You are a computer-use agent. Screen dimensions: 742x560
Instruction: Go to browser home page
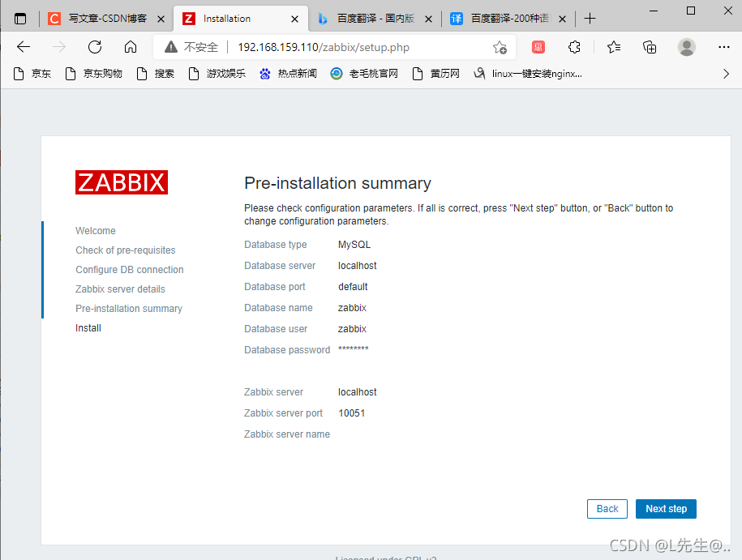(x=130, y=47)
